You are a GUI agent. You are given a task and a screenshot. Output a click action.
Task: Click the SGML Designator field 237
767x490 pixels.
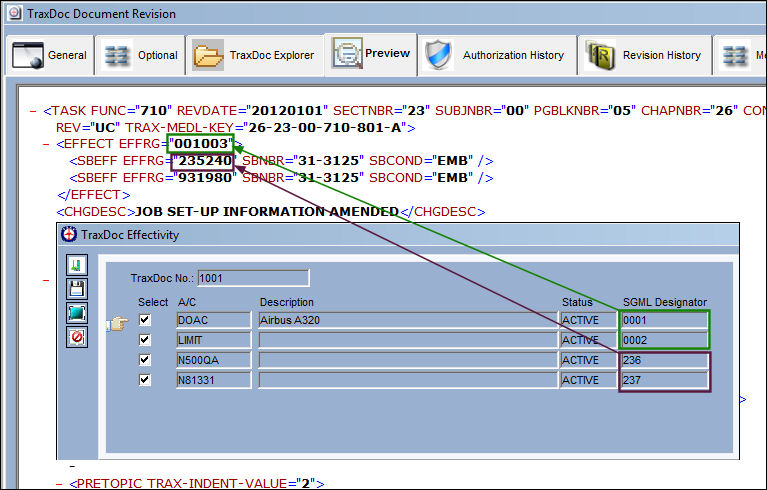(664, 380)
